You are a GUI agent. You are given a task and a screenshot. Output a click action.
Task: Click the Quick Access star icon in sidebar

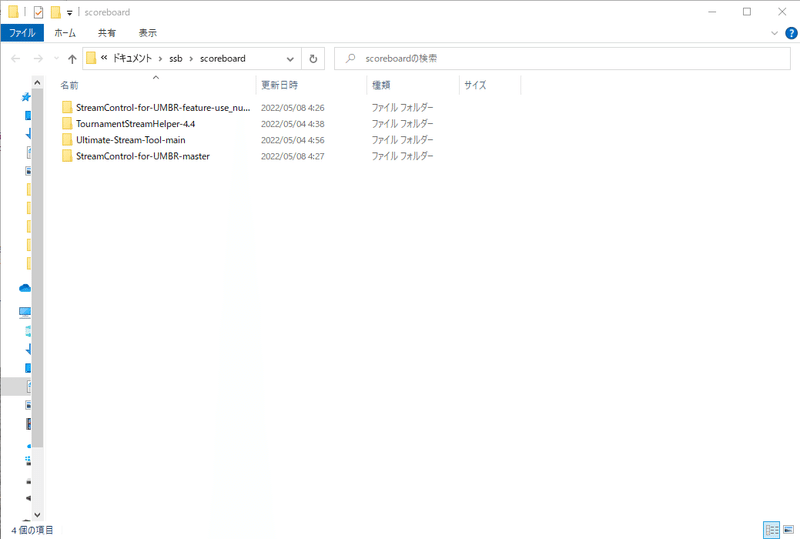point(26,97)
